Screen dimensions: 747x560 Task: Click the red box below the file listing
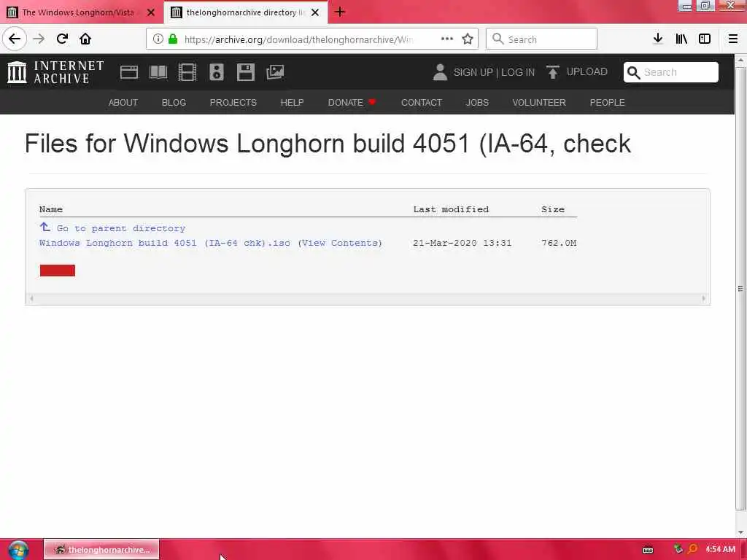58,271
